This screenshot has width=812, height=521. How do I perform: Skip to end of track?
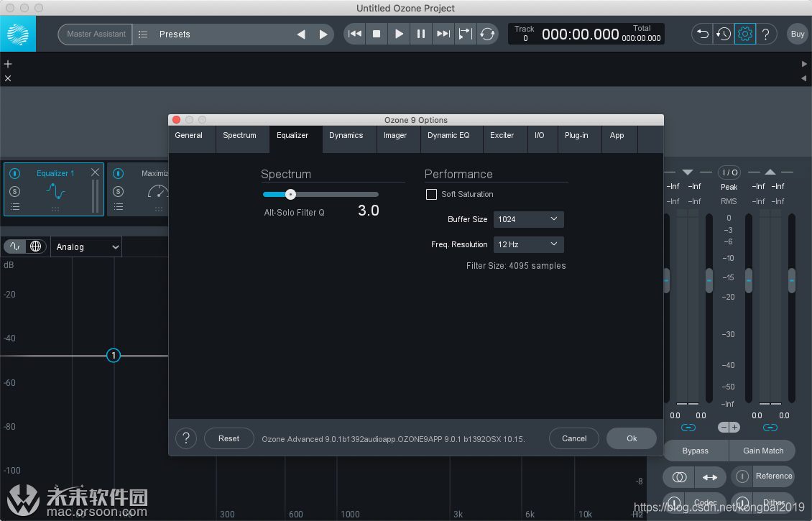point(443,34)
